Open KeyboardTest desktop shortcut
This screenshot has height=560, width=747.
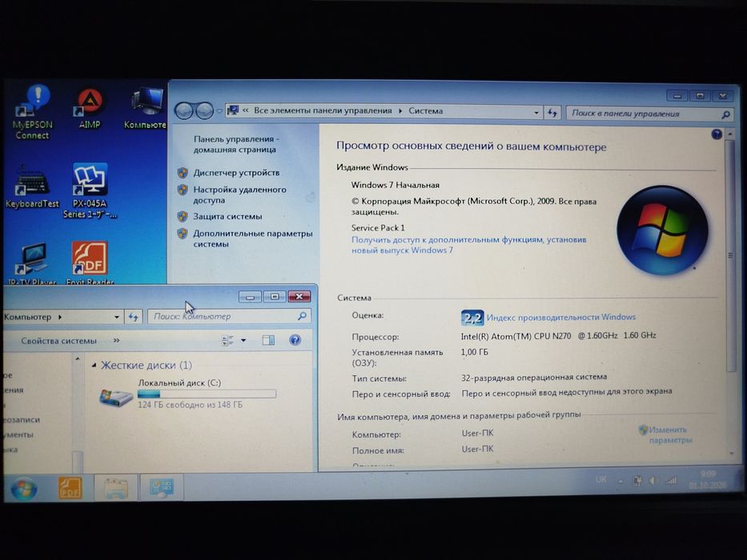[x=32, y=187]
